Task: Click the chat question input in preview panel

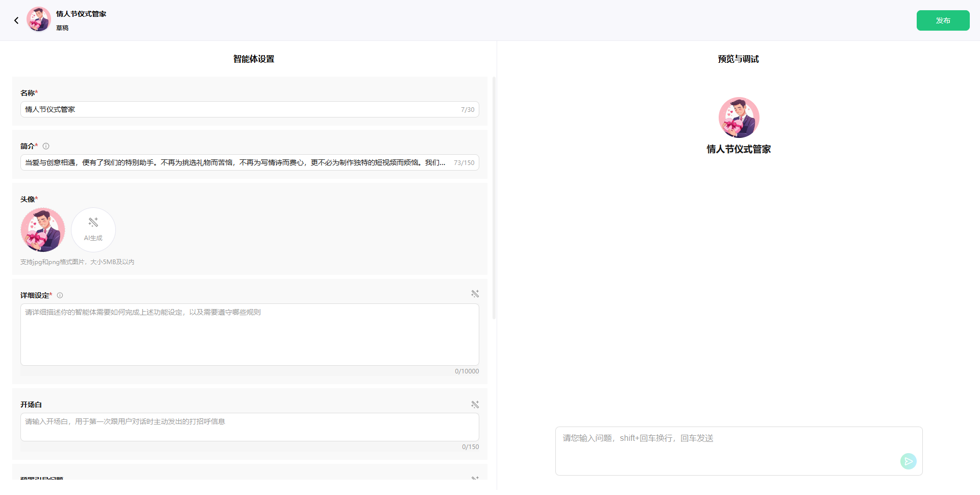Action: 739,451
